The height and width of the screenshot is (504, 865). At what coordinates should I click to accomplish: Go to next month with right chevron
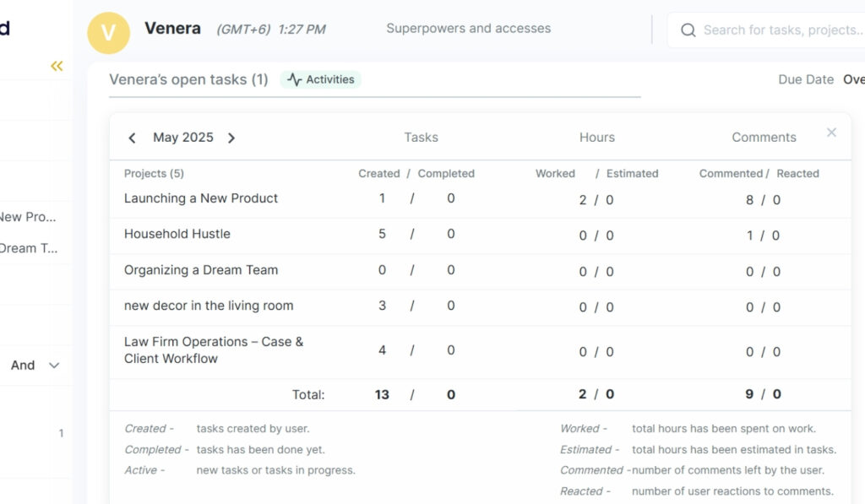coord(231,138)
